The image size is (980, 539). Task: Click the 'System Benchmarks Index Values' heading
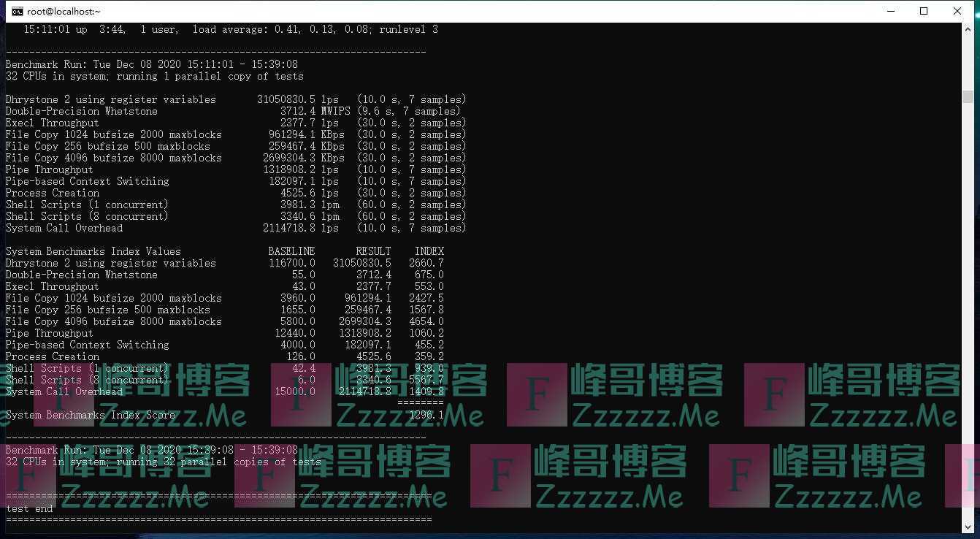coord(93,252)
